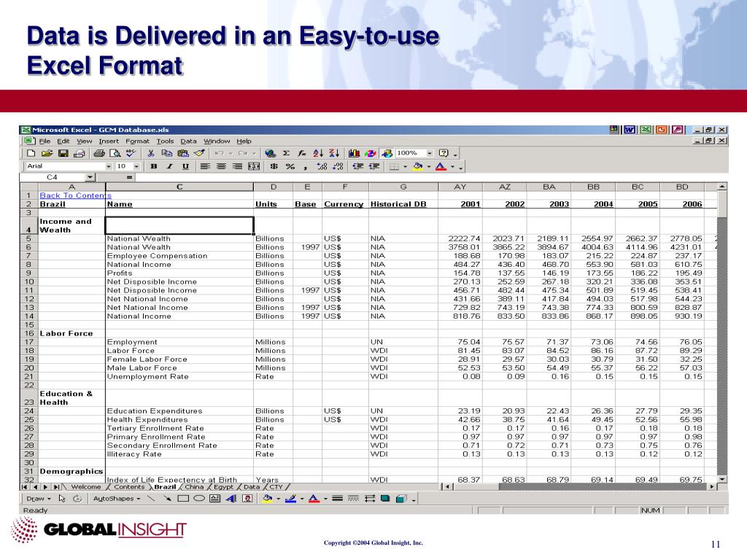Open the Draw menu on Drawing toolbar
The image size is (747, 560).
[38, 499]
